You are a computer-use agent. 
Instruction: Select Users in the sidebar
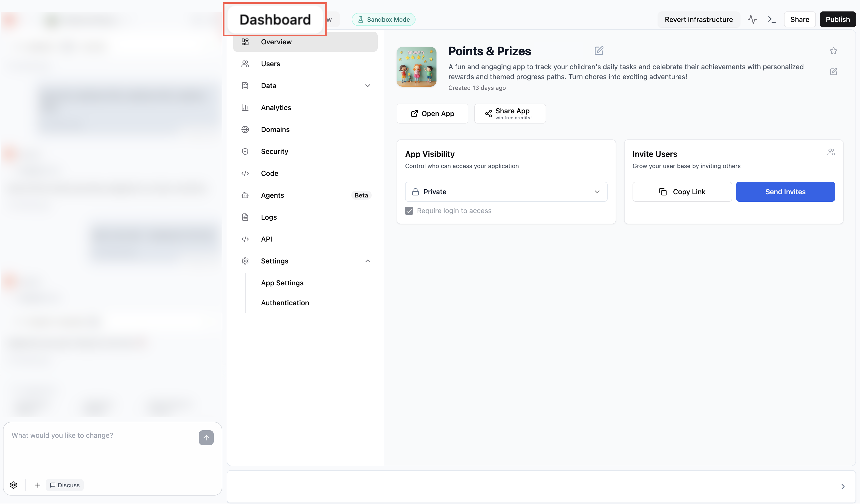(270, 64)
